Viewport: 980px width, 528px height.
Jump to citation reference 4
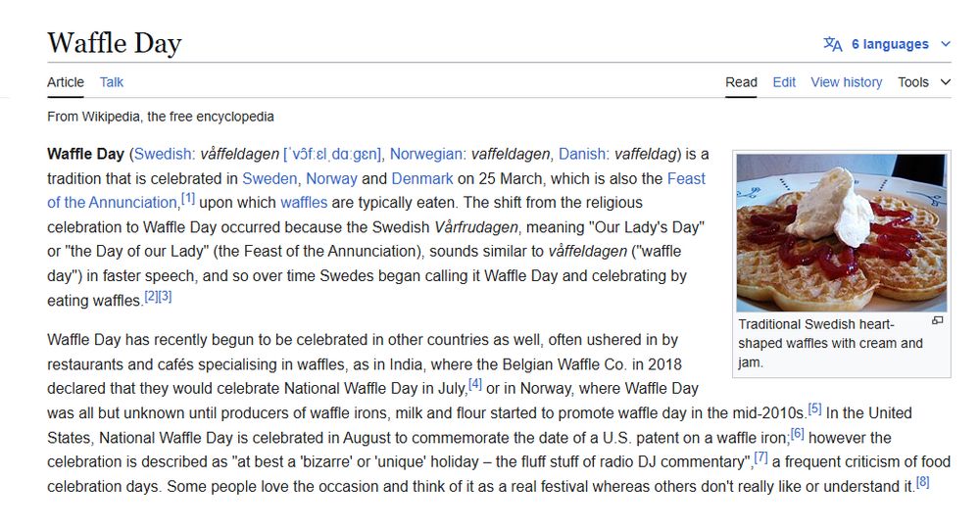(475, 384)
